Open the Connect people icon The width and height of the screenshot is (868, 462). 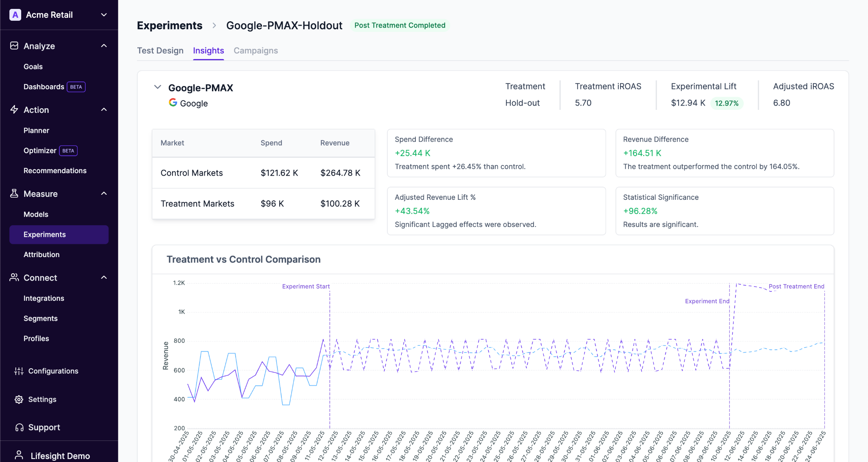point(14,277)
